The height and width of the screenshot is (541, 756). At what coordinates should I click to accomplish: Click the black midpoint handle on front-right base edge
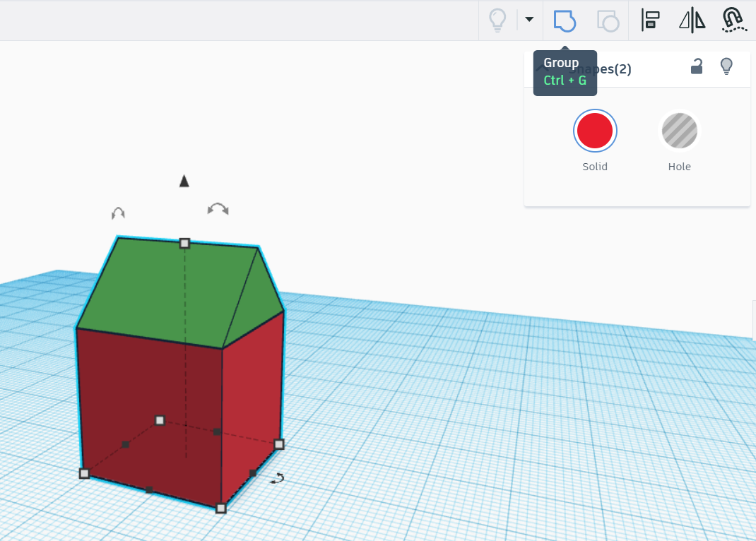[253, 473]
